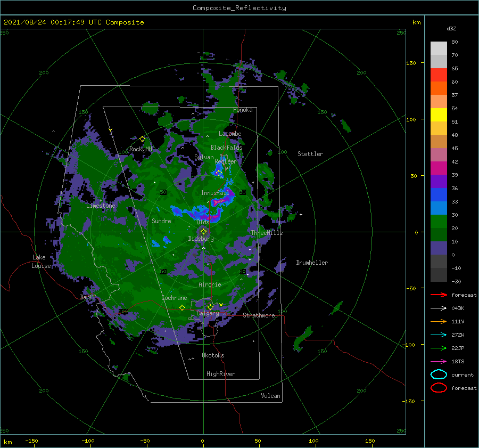Click the yellow diamond marker near RockyMH
Screen dimensions: 479x448
(142, 139)
